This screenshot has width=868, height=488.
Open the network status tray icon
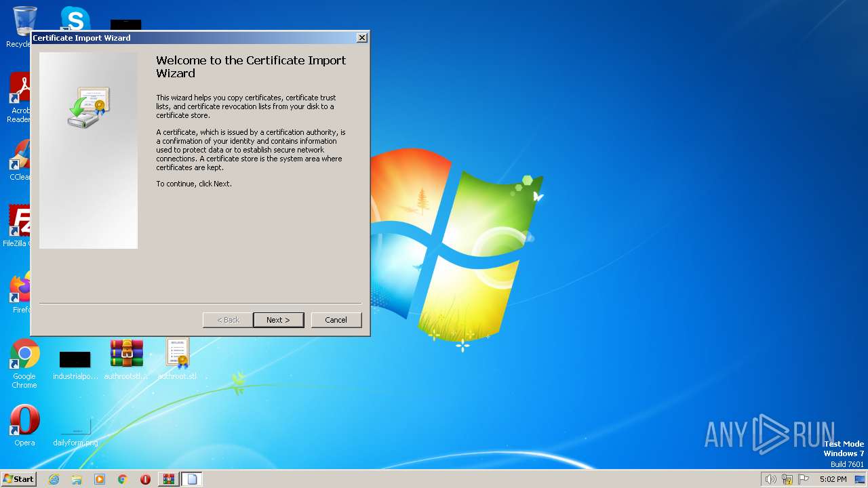[x=787, y=479]
